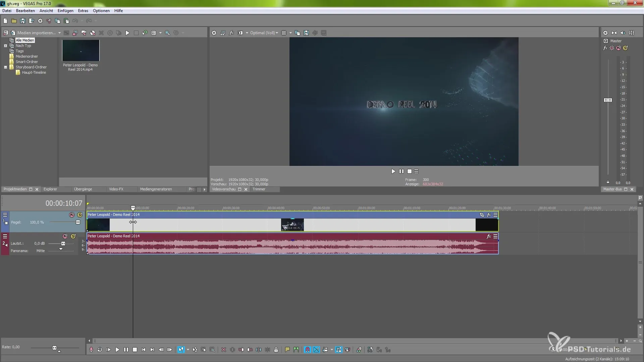
Task: Toggle lock event icon
Action: click(x=276, y=350)
